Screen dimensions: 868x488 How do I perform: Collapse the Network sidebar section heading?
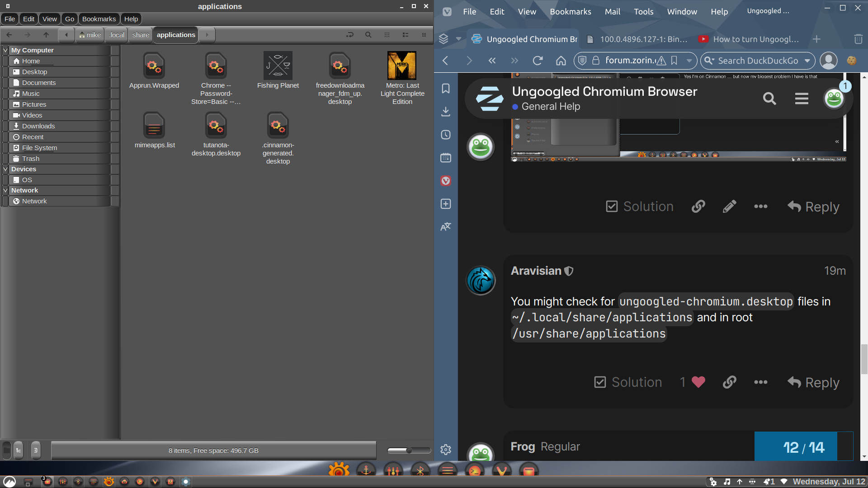[5, 190]
